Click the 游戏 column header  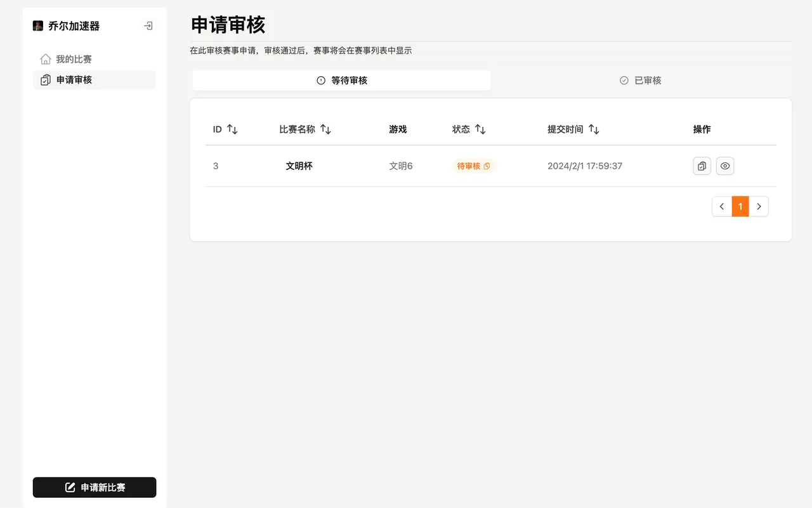[x=398, y=129]
